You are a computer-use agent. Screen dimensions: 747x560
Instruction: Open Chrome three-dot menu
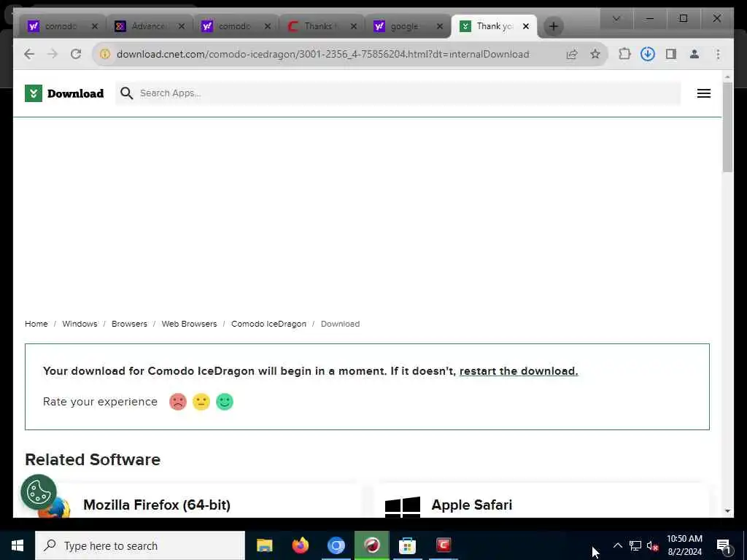(x=718, y=54)
